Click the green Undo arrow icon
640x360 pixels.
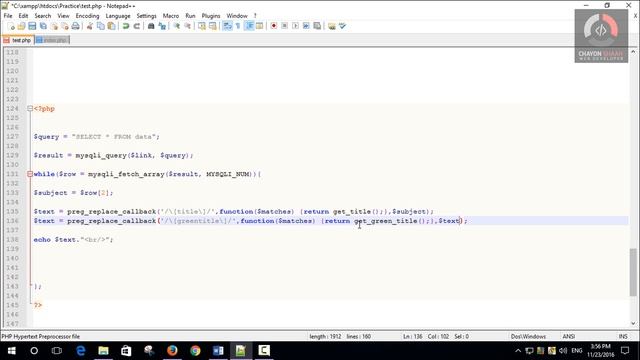click(126, 26)
